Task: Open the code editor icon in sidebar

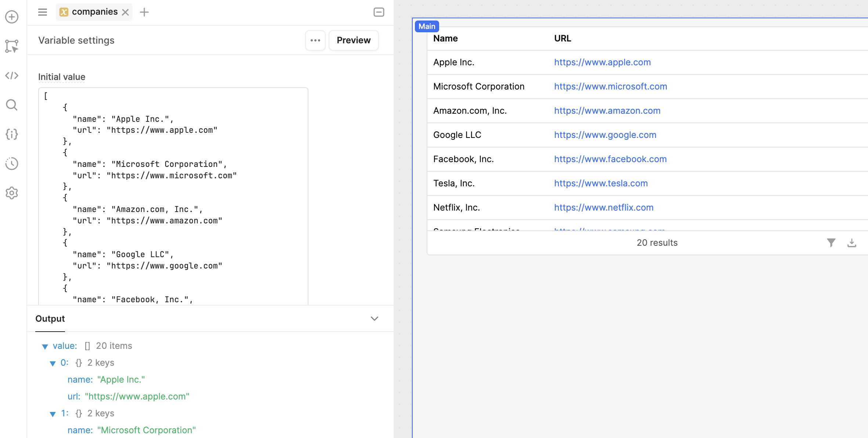Action: (x=12, y=76)
